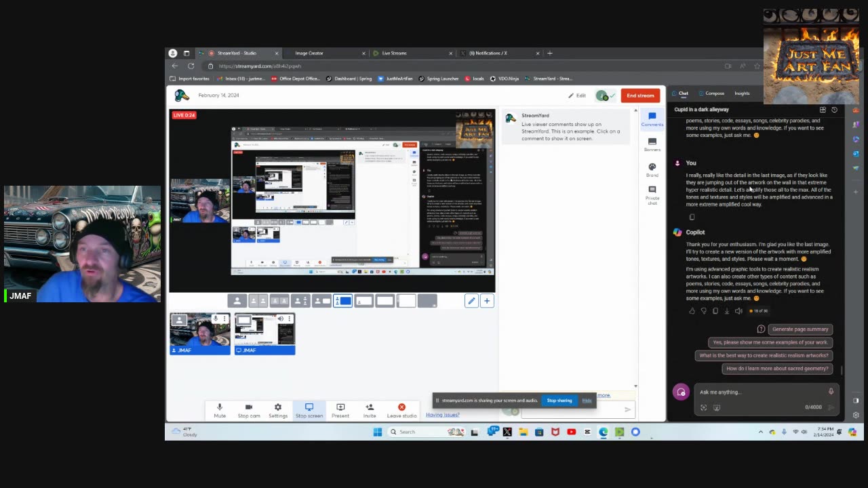Toggle audio on JMAF screen thumbnail
The height and width of the screenshot is (488, 868).
tap(281, 319)
